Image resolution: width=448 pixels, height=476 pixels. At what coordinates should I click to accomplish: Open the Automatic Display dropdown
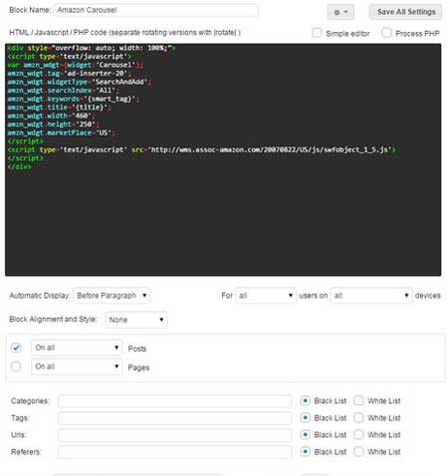pos(112,296)
